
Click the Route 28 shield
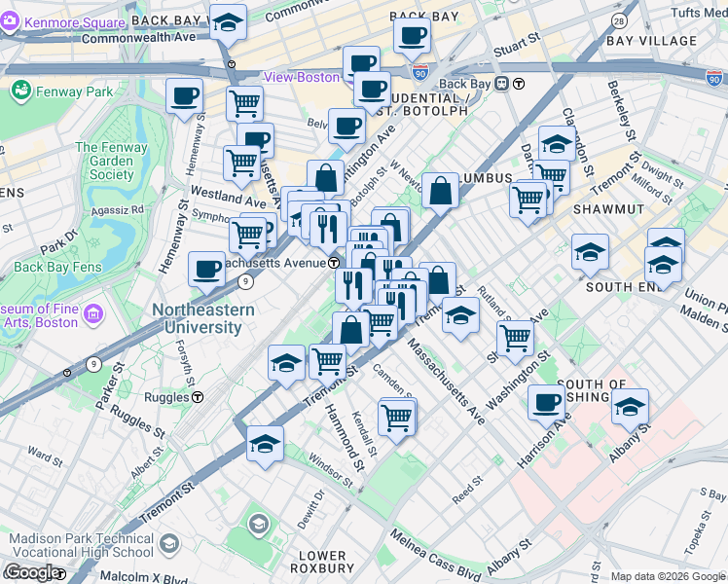click(x=619, y=20)
